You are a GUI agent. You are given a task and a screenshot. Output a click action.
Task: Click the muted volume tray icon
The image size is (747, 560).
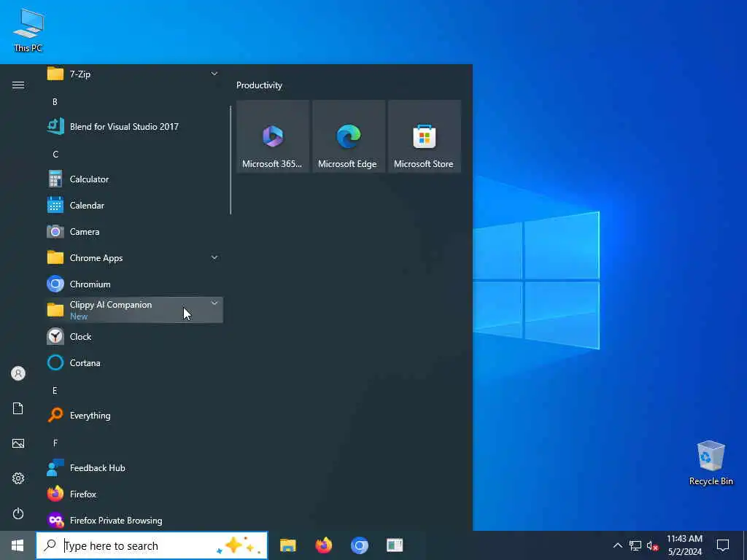[x=652, y=545]
